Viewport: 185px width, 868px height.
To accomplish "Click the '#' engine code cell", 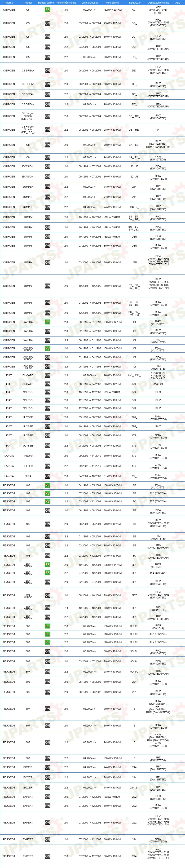I will pos(158,130).
